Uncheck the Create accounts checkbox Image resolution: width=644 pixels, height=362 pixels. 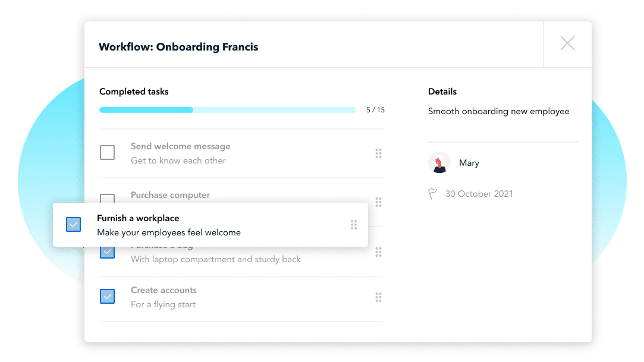(108, 297)
